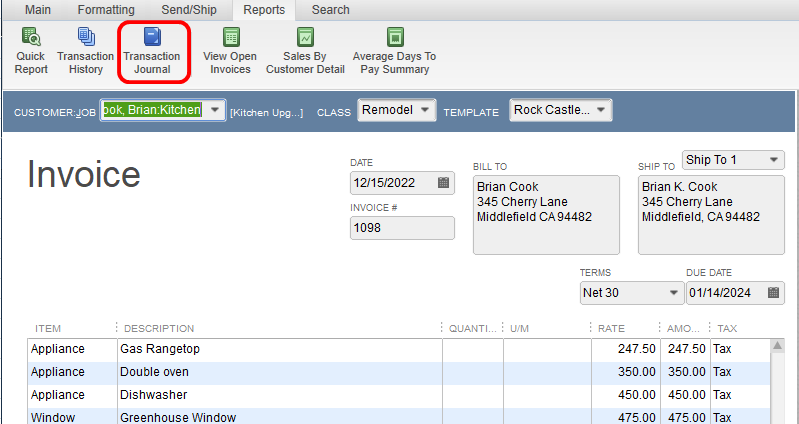Switch to the Search tab
Viewport: 799px width, 424px height.
click(x=330, y=10)
